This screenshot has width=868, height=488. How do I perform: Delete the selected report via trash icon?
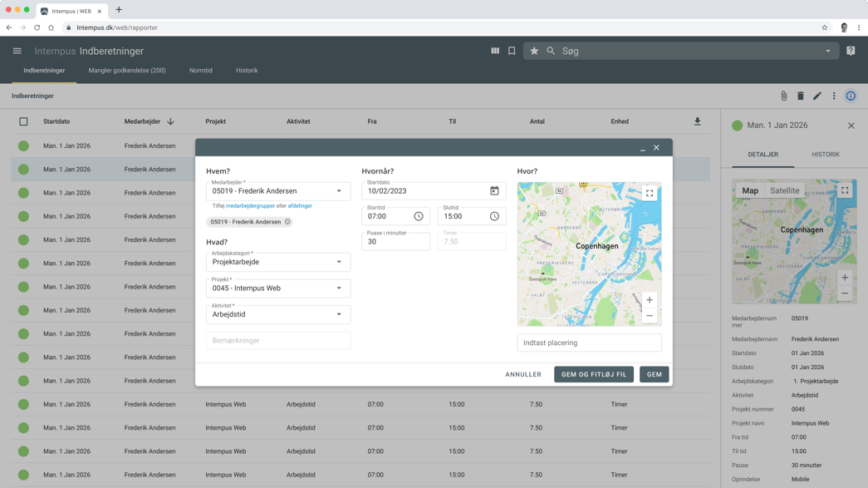(801, 96)
